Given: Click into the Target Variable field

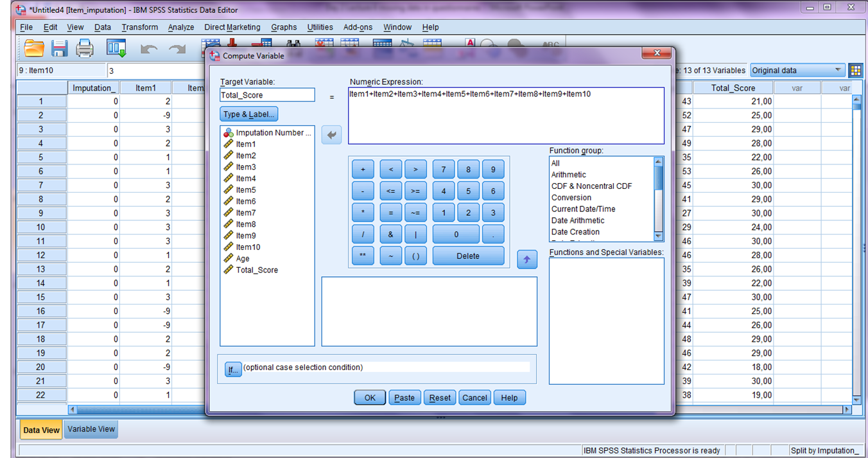Looking at the screenshot, I should (x=267, y=95).
